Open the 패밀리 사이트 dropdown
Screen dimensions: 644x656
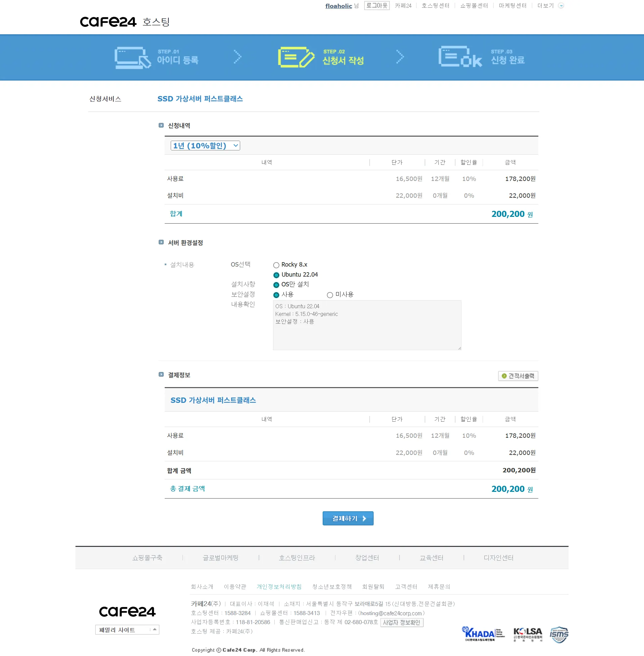pyautogui.click(x=127, y=629)
